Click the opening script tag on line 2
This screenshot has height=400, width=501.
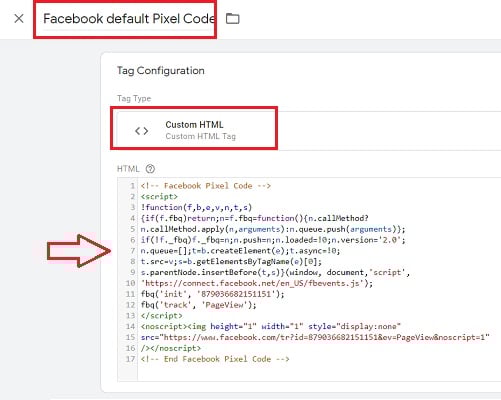[x=159, y=197]
